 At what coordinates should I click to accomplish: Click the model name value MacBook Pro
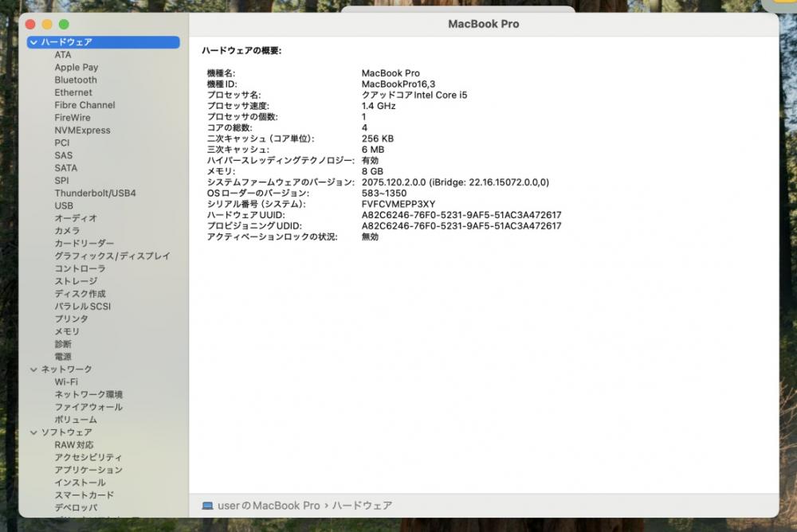391,73
